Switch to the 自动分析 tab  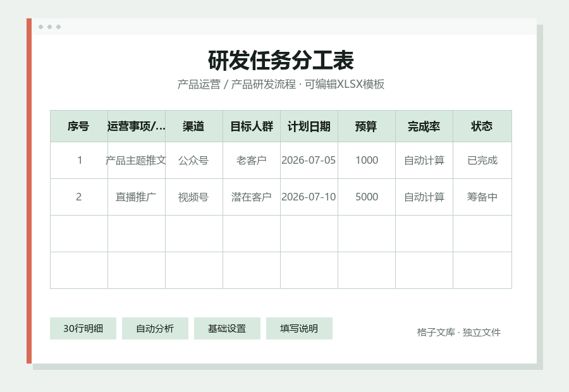[155, 329]
